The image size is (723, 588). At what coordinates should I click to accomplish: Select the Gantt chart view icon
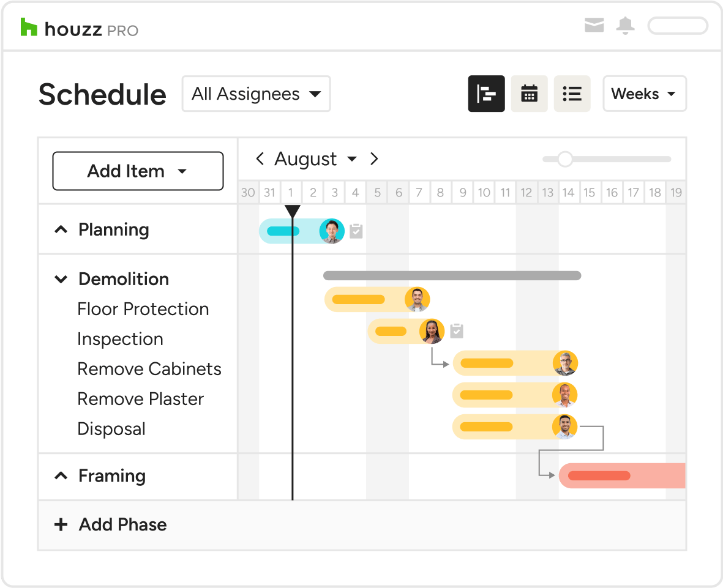pos(487,94)
